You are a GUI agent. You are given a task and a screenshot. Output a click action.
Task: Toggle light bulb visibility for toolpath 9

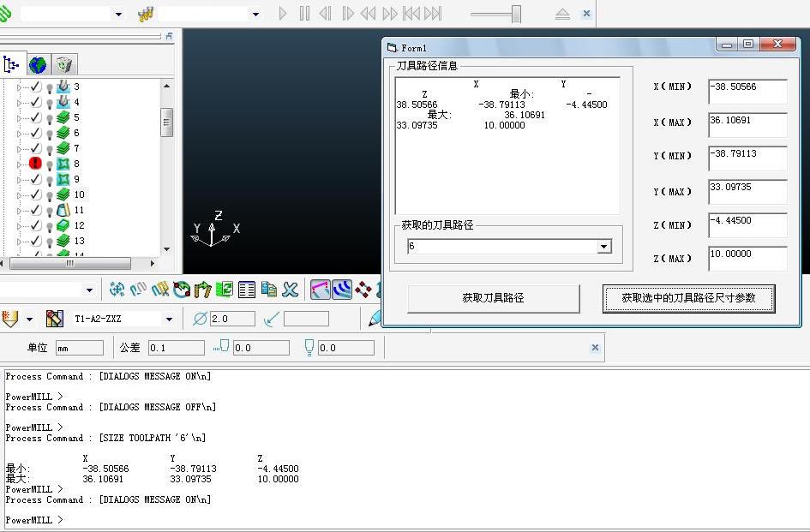point(50,181)
